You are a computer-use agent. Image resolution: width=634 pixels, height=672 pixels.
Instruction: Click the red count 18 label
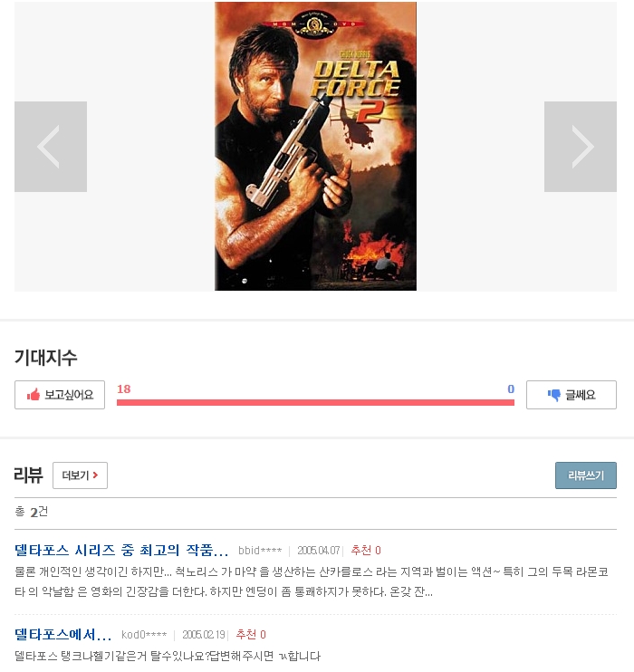pos(124,389)
